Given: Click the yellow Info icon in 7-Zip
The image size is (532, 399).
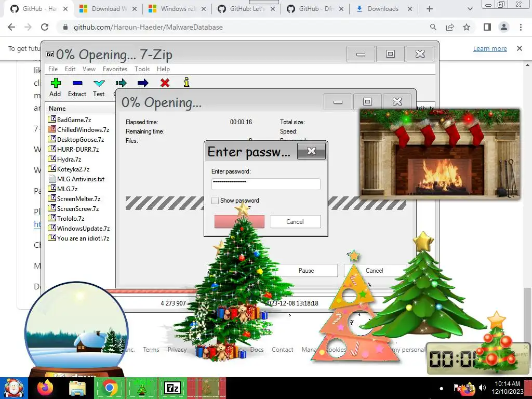Looking at the screenshot, I should tap(187, 83).
